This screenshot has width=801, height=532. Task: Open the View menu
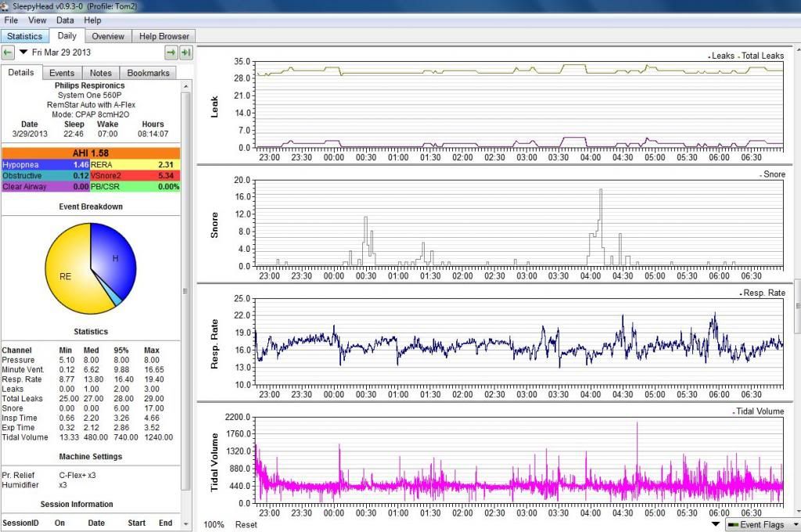[x=38, y=20]
